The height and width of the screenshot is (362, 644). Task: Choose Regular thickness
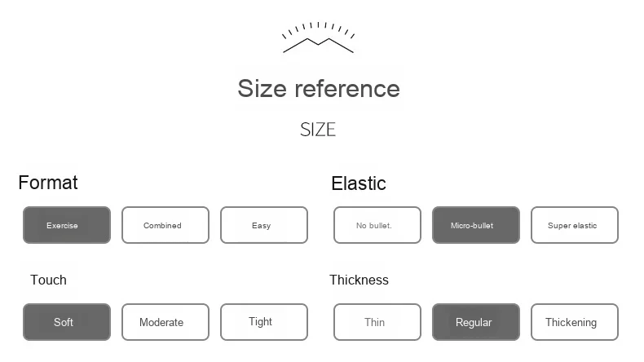tap(475, 322)
